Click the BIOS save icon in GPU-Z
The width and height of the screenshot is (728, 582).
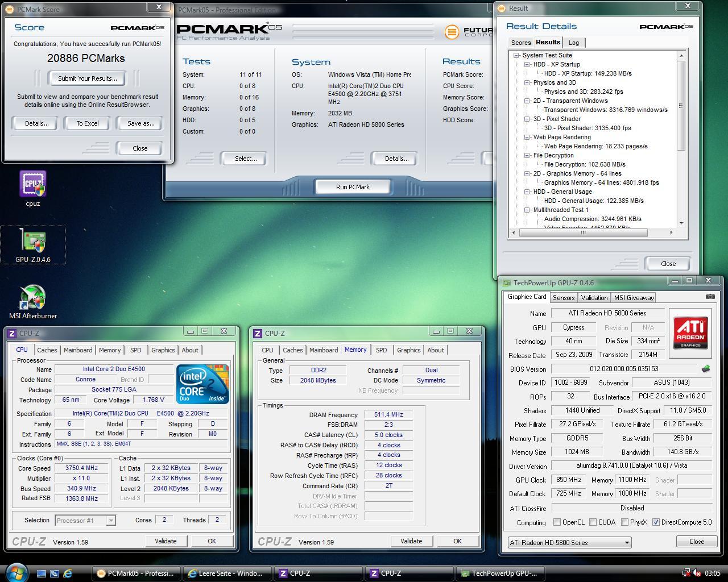point(706,369)
